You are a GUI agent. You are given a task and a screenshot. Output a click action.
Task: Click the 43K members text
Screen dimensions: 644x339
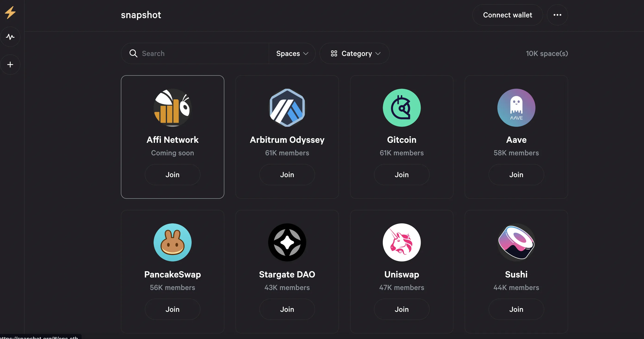click(x=287, y=287)
